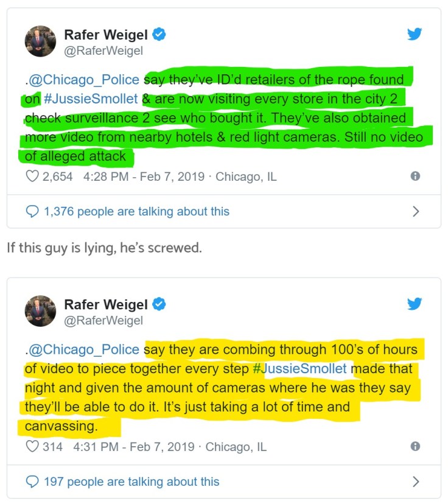Open @Chicago_Police mention in first tweet
448x504 pixels.
[84, 80]
